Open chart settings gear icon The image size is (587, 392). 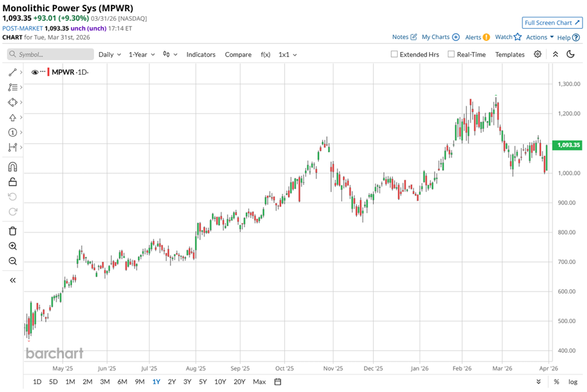(537, 55)
